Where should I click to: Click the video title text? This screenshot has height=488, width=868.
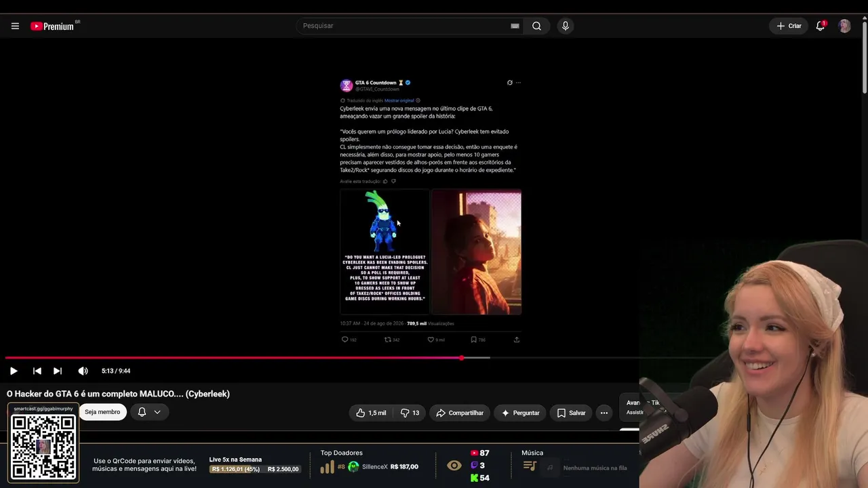[118, 394]
